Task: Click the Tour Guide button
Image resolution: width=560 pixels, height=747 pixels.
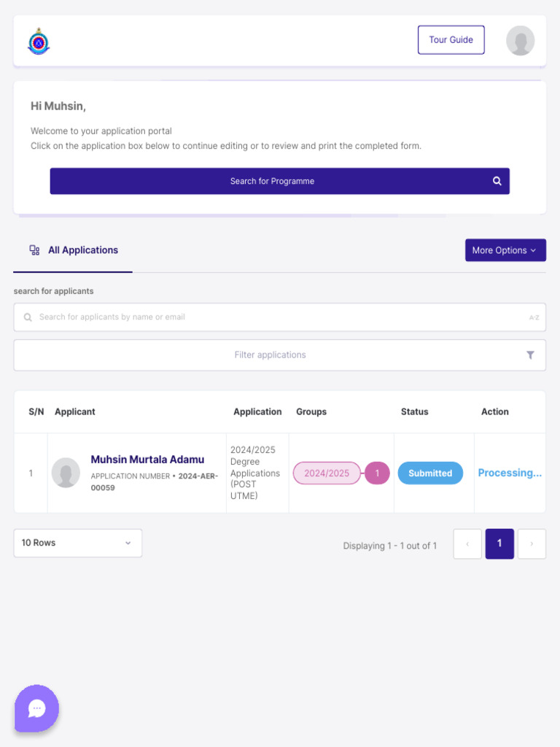Action: point(451,40)
